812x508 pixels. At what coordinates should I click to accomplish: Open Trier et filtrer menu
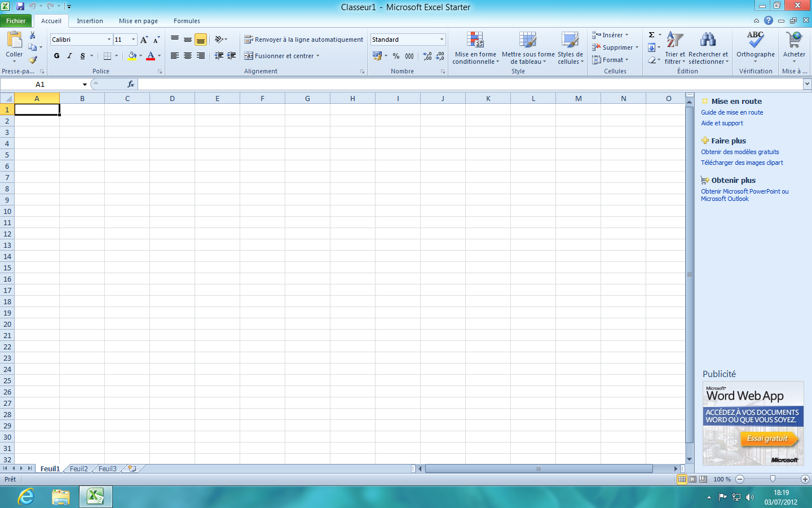click(674, 48)
